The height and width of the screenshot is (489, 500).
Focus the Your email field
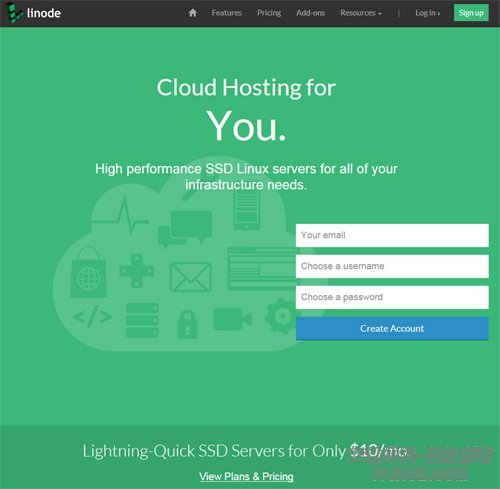pos(392,235)
